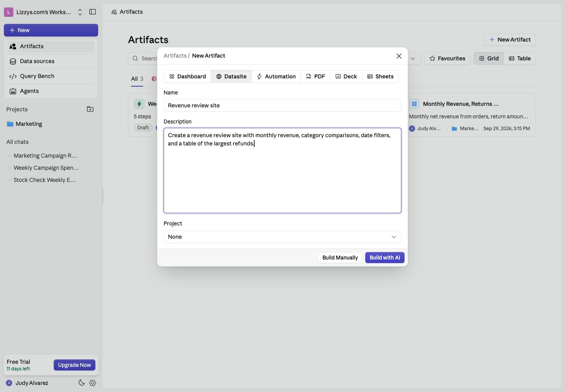Open Stock Check Weekly E… chat
Screen dimensions: 565x392
(44, 180)
